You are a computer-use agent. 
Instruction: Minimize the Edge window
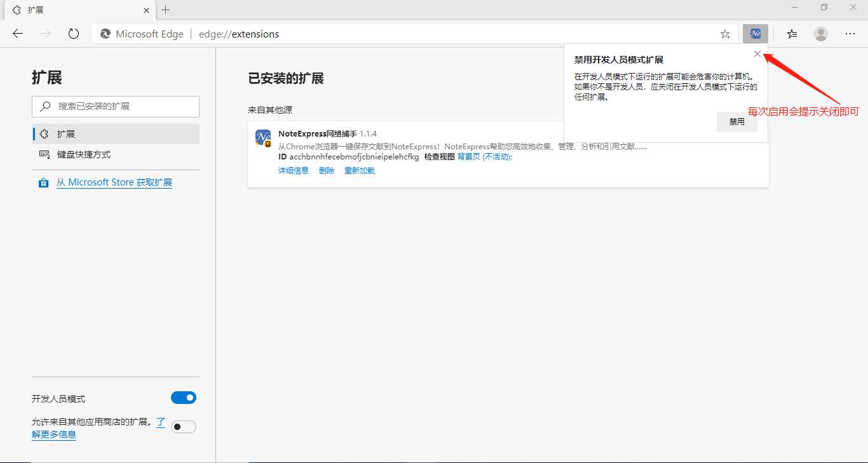pyautogui.click(x=794, y=7)
